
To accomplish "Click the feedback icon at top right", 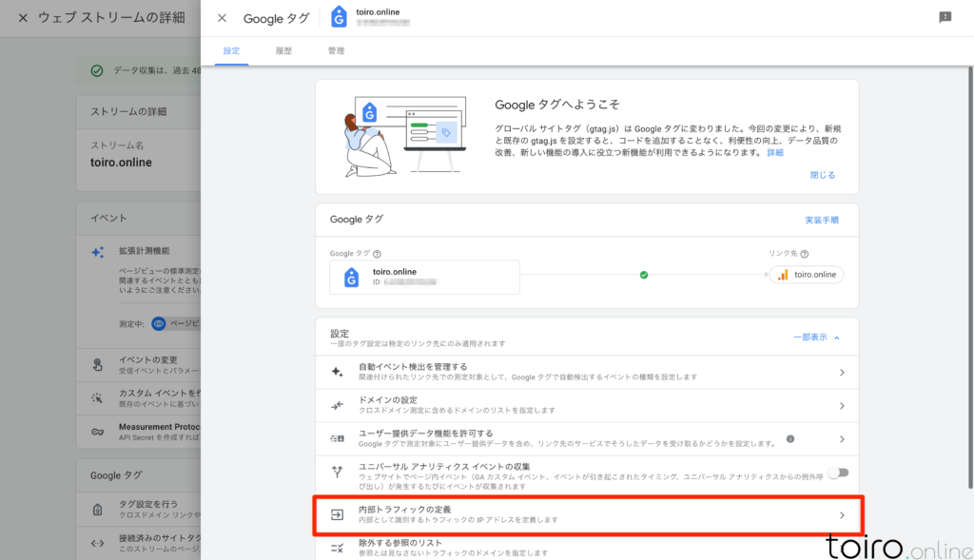I will point(945,17).
